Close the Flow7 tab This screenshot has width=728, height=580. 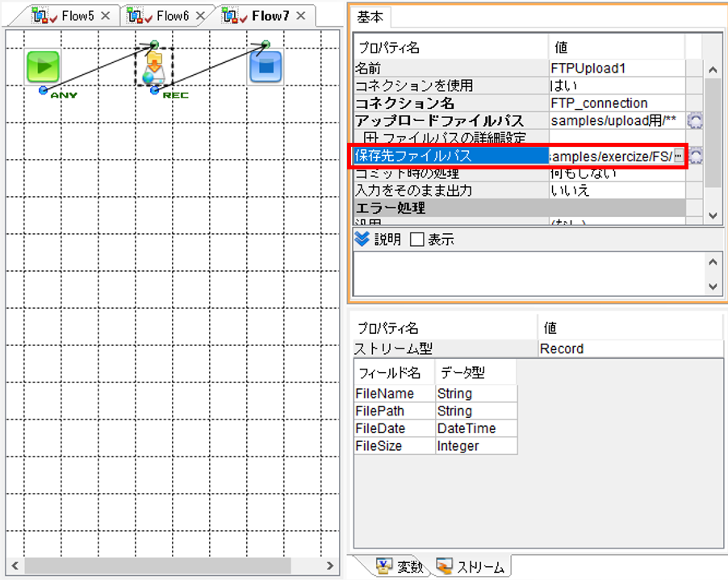(x=301, y=16)
